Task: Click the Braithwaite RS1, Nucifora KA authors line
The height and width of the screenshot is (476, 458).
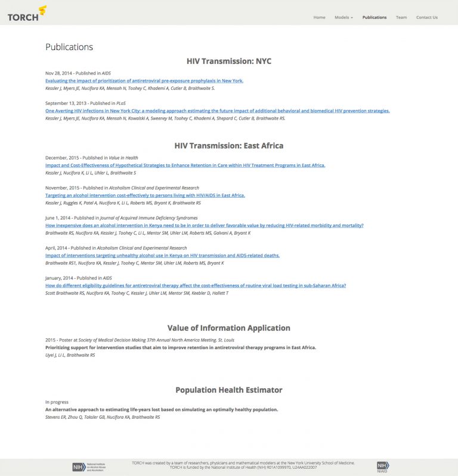Action: tap(134, 263)
